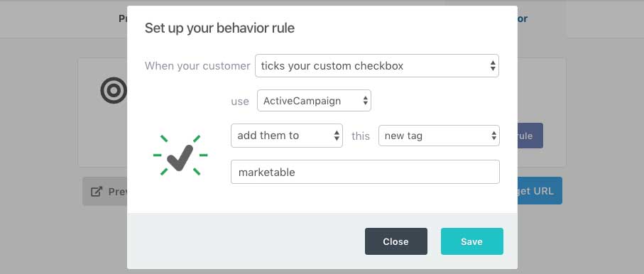
Task: Open the 'ticks your custom checkbox' trigger dropdown
Action: click(376, 66)
